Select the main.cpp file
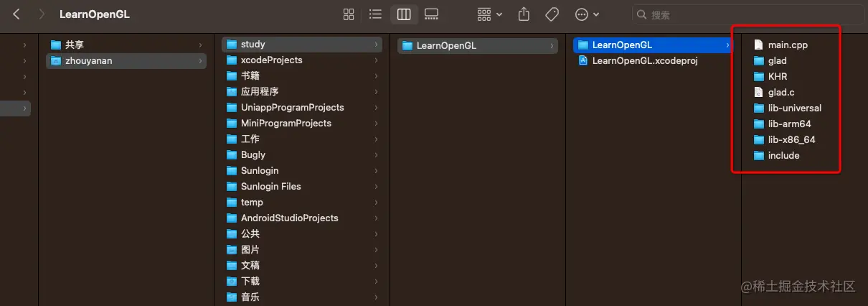The width and height of the screenshot is (868, 306). (x=788, y=45)
